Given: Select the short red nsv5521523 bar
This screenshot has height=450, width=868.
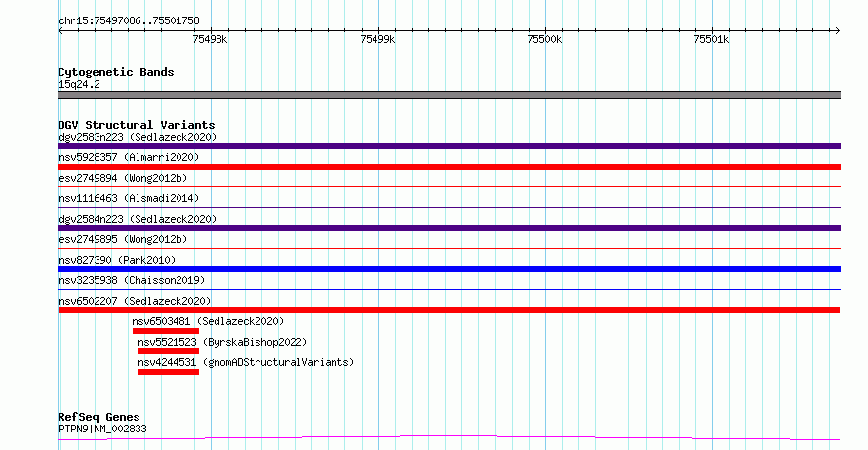Looking at the screenshot, I should [x=169, y=351].
